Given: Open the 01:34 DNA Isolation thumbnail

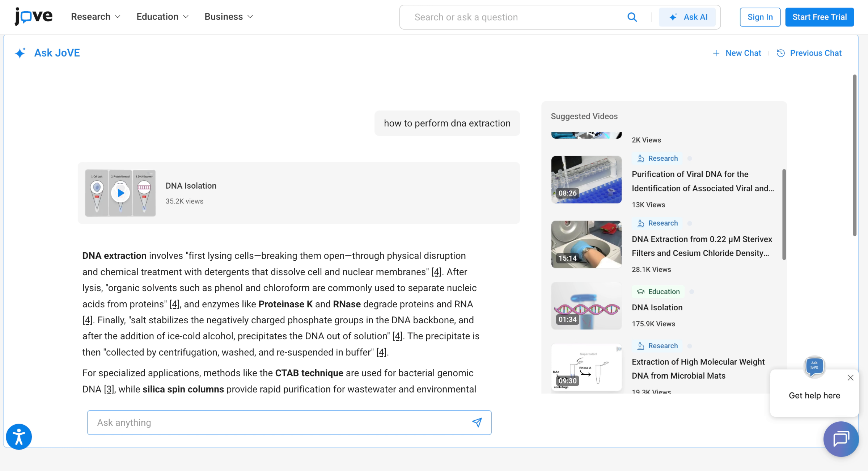Looking at the screenshot, I should 586,306.
